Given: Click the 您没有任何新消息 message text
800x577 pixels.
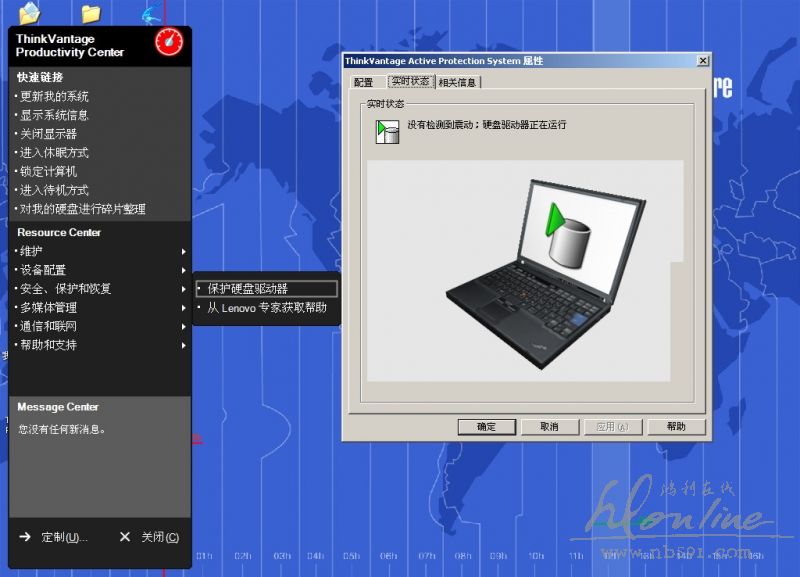Looking at the screenshot, I should pos(62,430).
